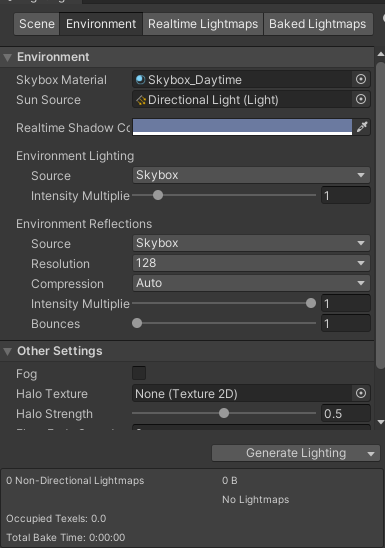385x548 pixels.
Task: Click the Halo Texture field
Action: point(251,393)
